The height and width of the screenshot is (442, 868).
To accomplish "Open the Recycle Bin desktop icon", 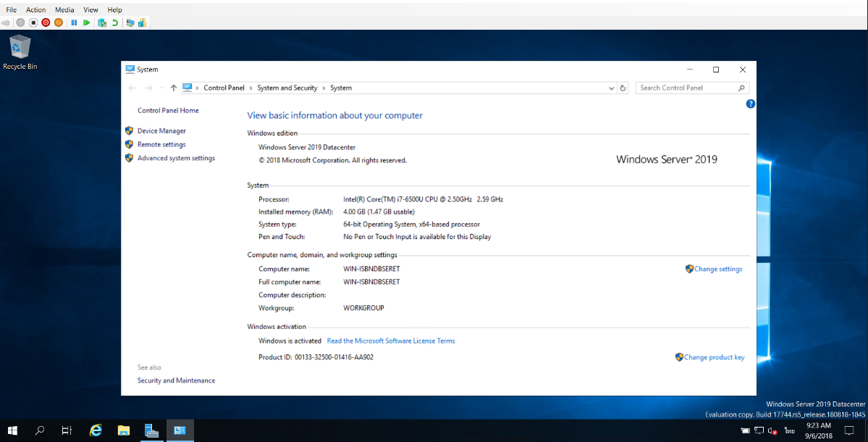I will click(x=20, y=53).
